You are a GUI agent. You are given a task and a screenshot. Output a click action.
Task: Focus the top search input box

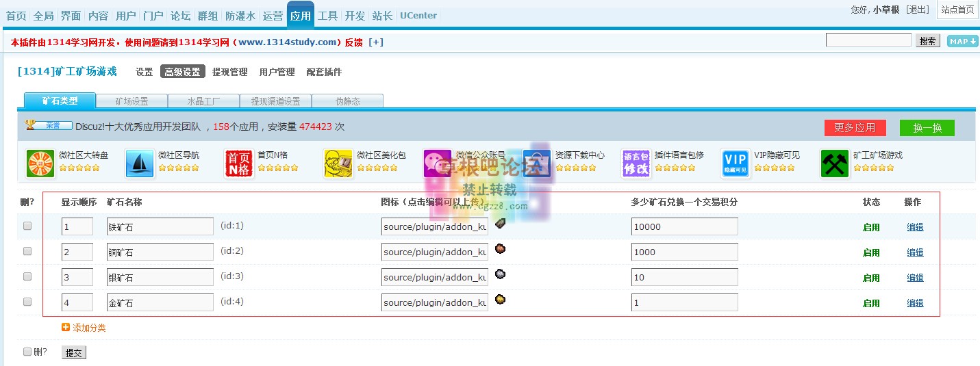click(868, 40)
